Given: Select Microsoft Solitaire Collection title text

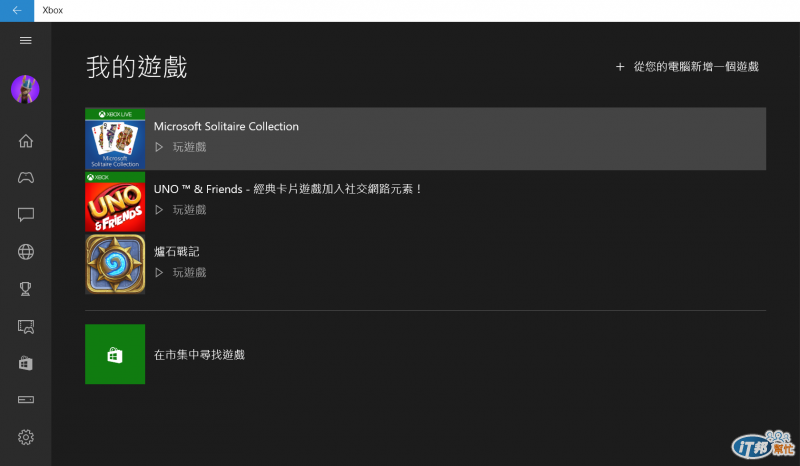Looking at the screenshot, I should click(x=226, y=127).
